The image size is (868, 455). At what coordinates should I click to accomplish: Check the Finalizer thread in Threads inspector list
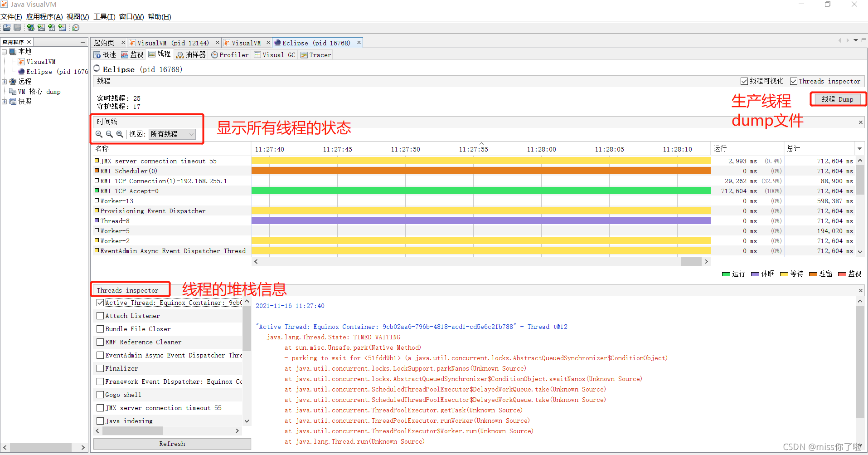pos(100,368)
